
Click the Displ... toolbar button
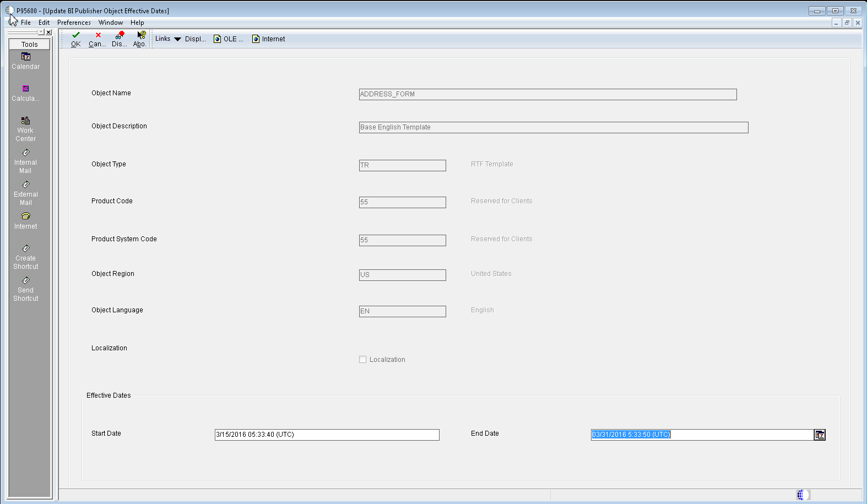tap(196, 39)
